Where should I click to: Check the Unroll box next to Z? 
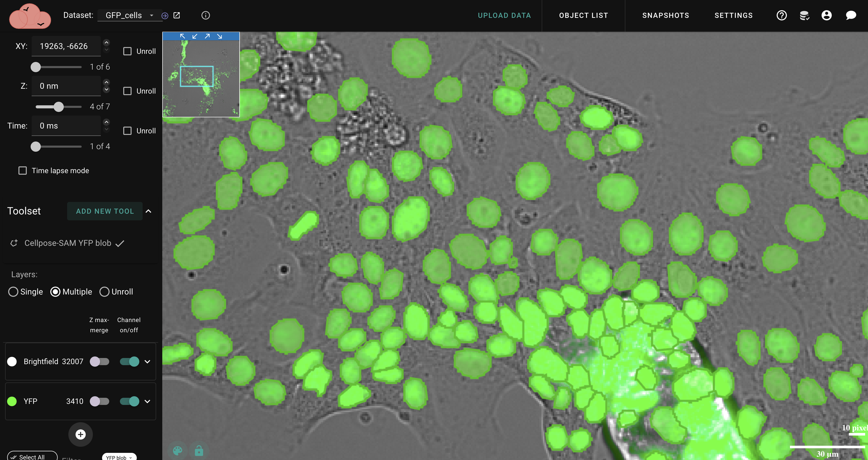point(128,91)
